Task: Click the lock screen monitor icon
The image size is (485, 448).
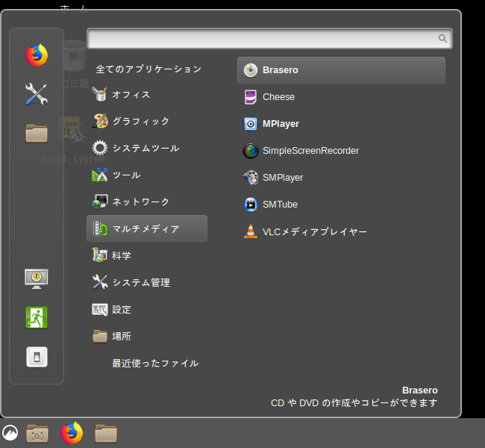Action: [37, 279]
